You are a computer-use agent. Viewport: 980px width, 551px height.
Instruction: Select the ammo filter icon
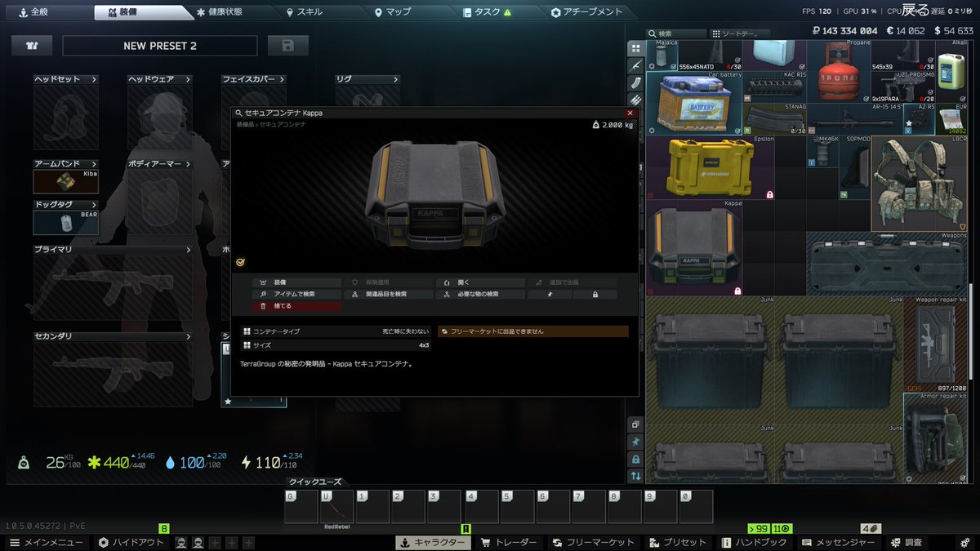(x=635, y=100)
